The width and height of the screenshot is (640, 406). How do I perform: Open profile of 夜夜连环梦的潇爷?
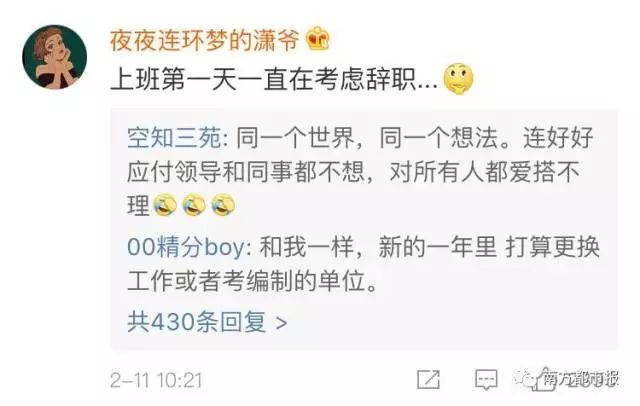(x=204, y=40)
